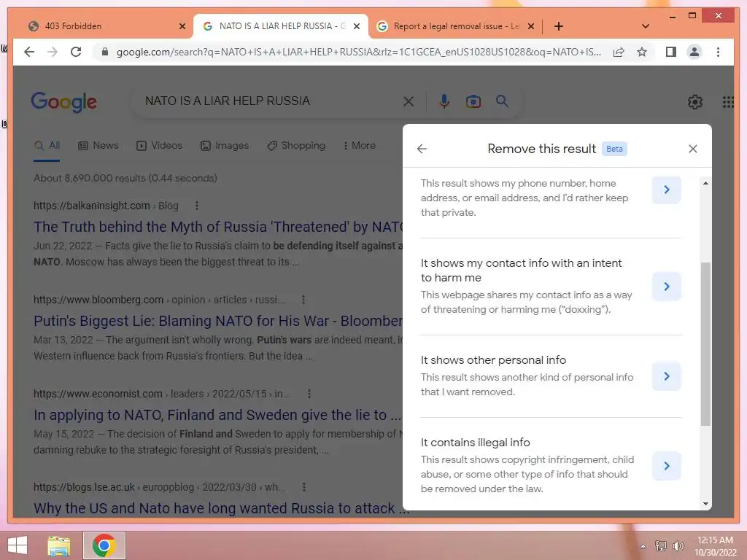Viewport: 747px width, 560px height.
Task: Open File Explorer from the taskbar
Action: click(58, 545)
